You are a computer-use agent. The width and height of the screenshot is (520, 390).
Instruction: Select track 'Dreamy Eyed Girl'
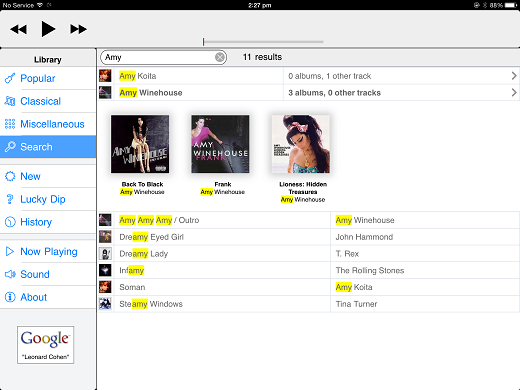151,237
